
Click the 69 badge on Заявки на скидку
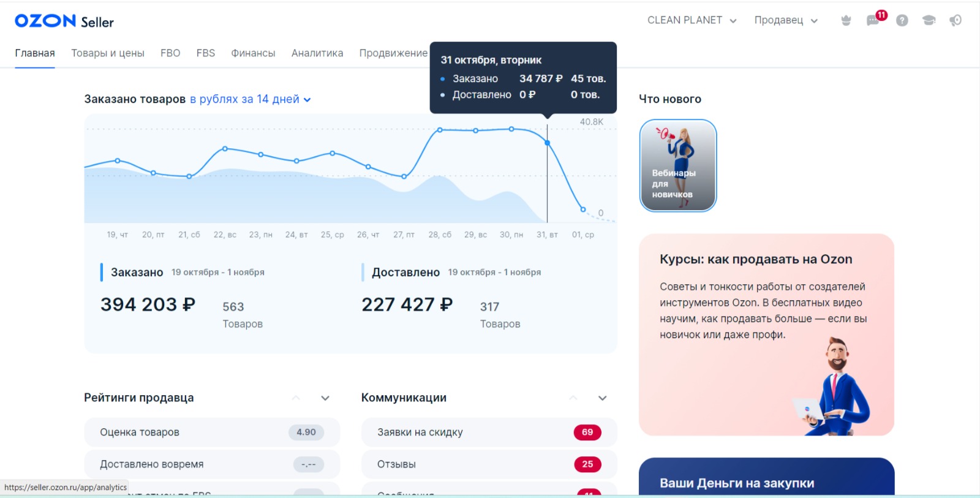(587, 432)
